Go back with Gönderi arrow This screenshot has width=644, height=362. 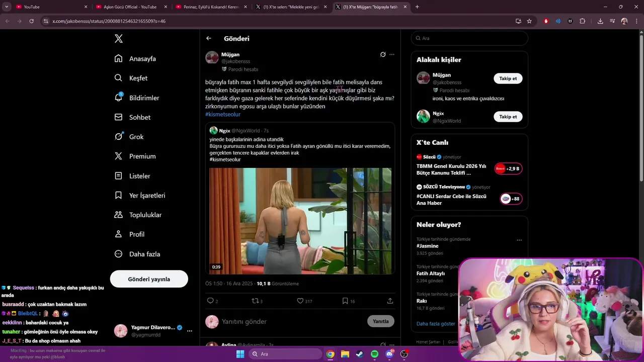(x=209, y=38)
